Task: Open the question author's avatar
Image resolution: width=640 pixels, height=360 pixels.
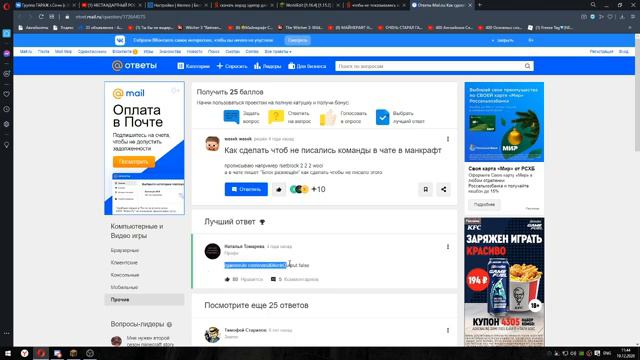Action: pyautogui.click(x=212, y=144)
